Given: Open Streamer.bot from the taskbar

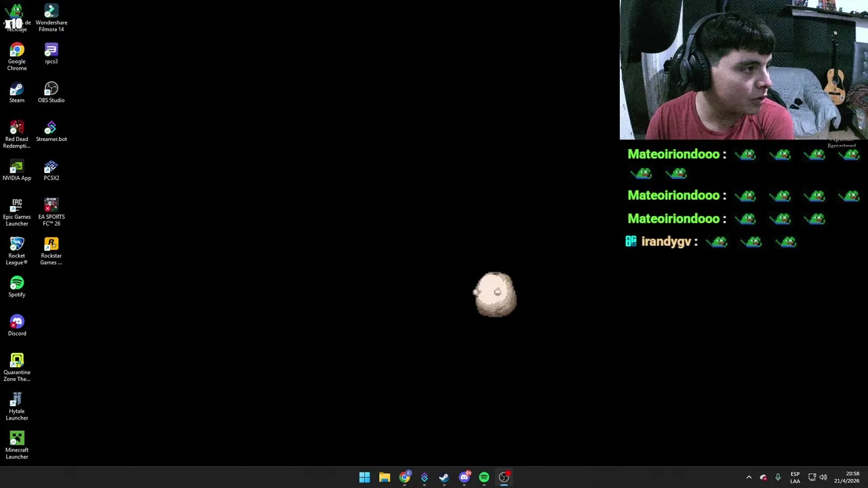Looking at the screenshot, I should click(x=425, y=477).
